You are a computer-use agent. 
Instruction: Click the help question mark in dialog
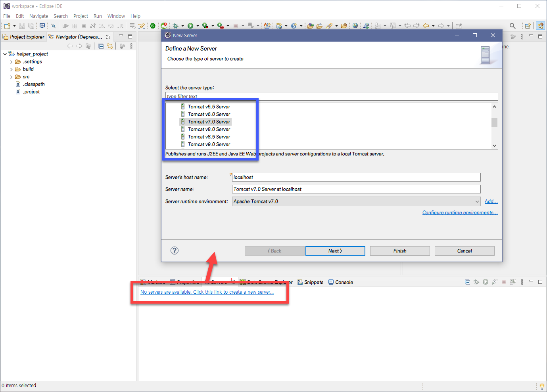click(175, 250)
